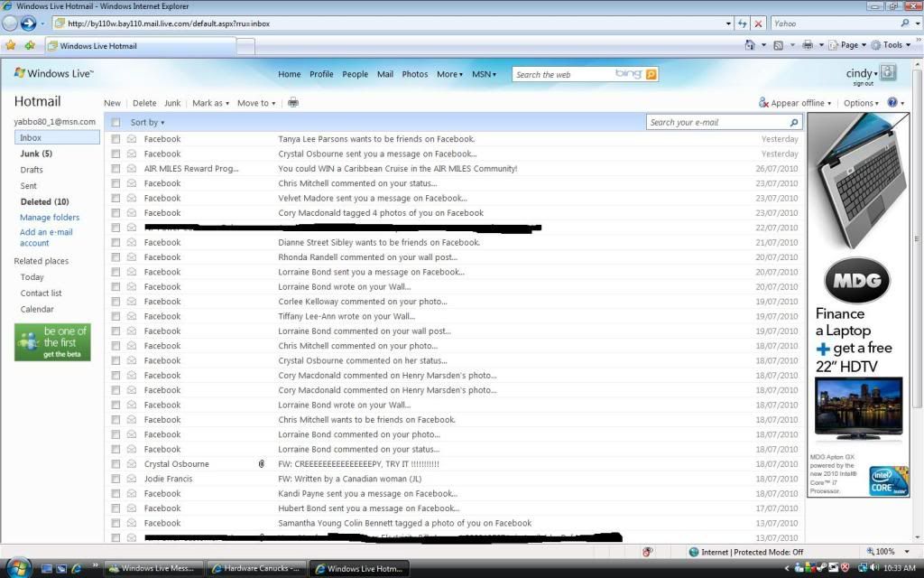Select checkbox for Cory Macdonald tagged photos email
This screenshot has width=924, height=578.
point(115,213)
